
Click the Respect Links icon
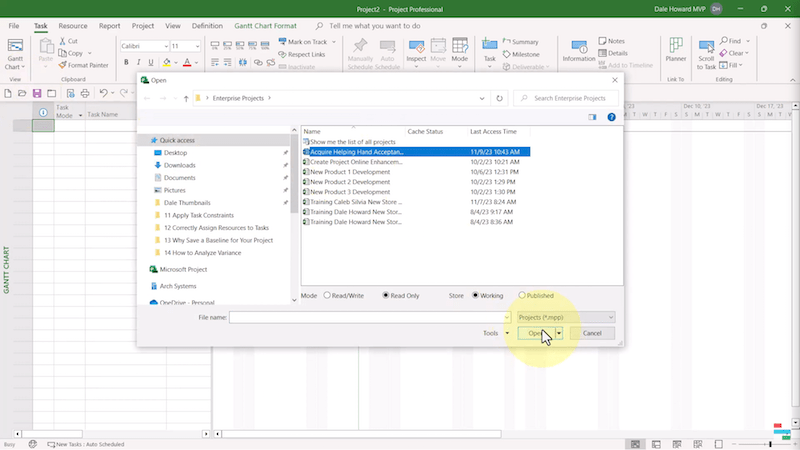(x=282, y=54)
